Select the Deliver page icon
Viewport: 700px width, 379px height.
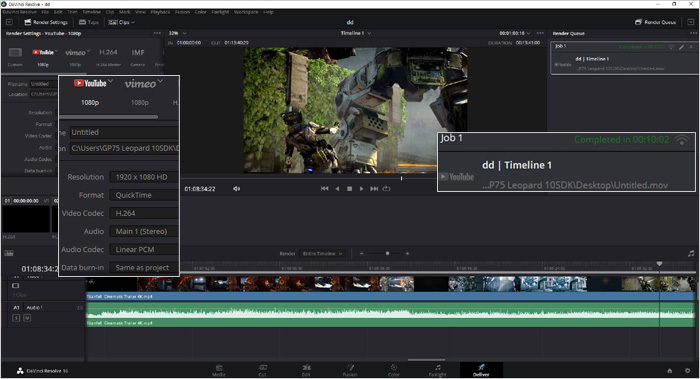click(481, 370)
